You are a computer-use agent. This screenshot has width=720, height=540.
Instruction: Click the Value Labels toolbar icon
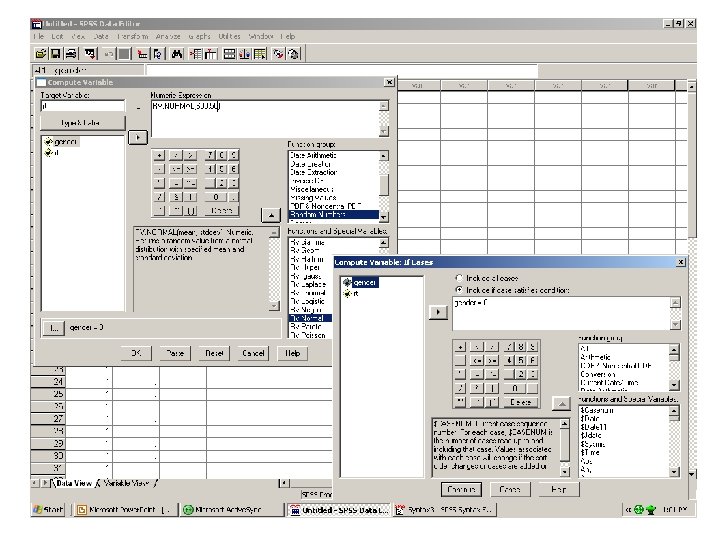278,54
